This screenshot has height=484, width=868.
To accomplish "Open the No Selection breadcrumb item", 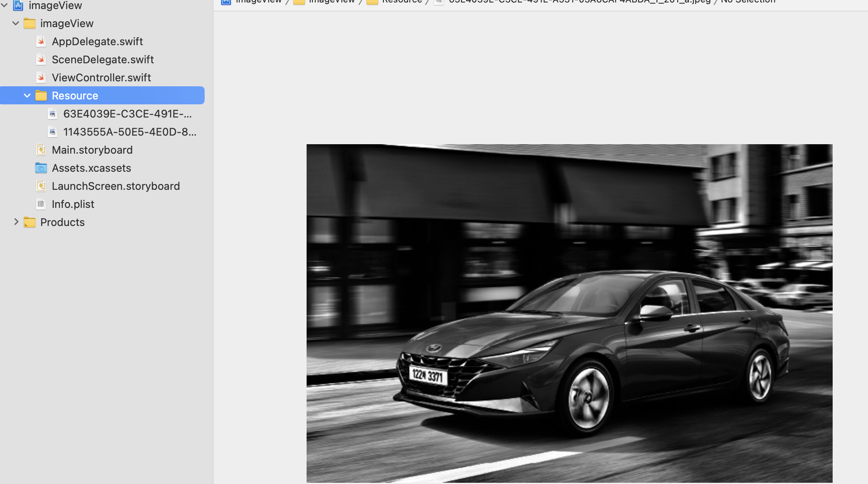I will pos(748,2).
